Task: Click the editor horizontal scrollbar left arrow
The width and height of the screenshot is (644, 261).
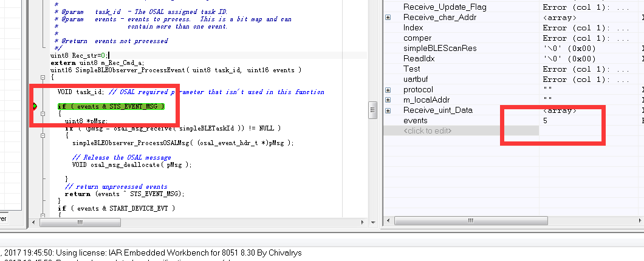Action: pos(35,222)
